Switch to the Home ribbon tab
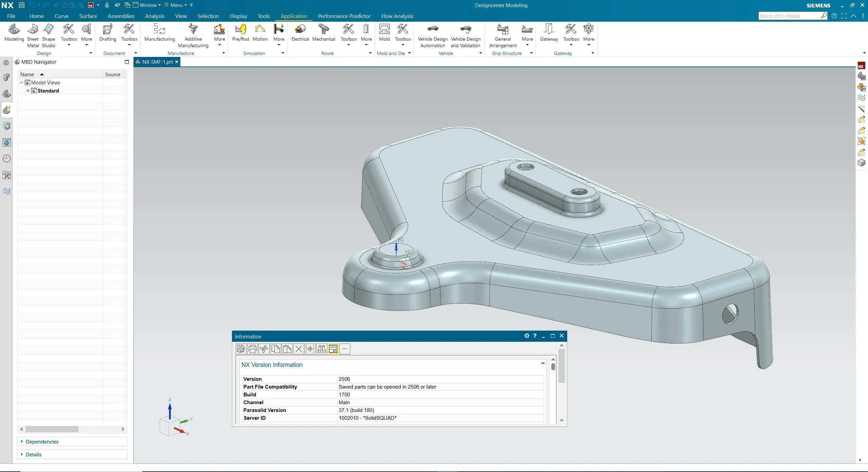The height and width of the screenshot is (472, 868). [37, 16]
